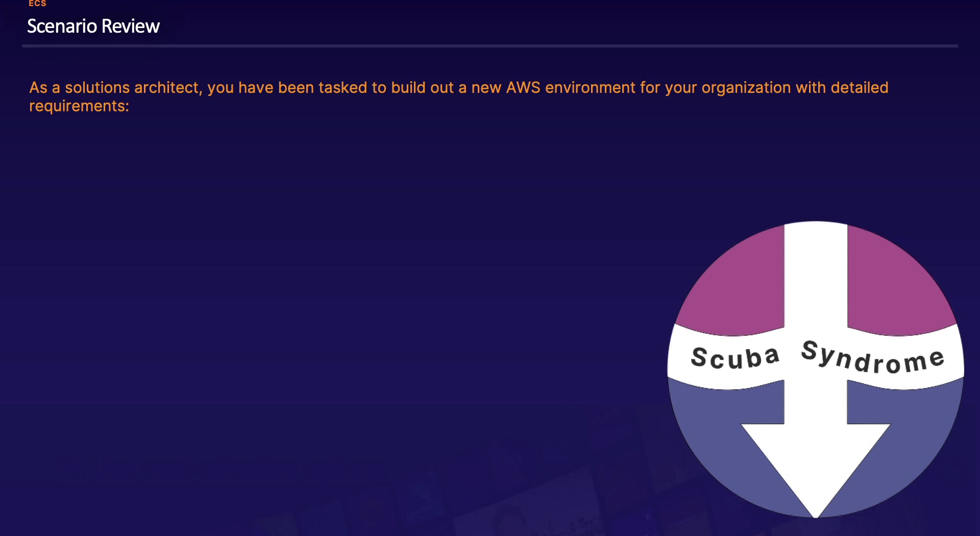Click the word Syndrome in the logo
The image size is (980, 536).
873,357
